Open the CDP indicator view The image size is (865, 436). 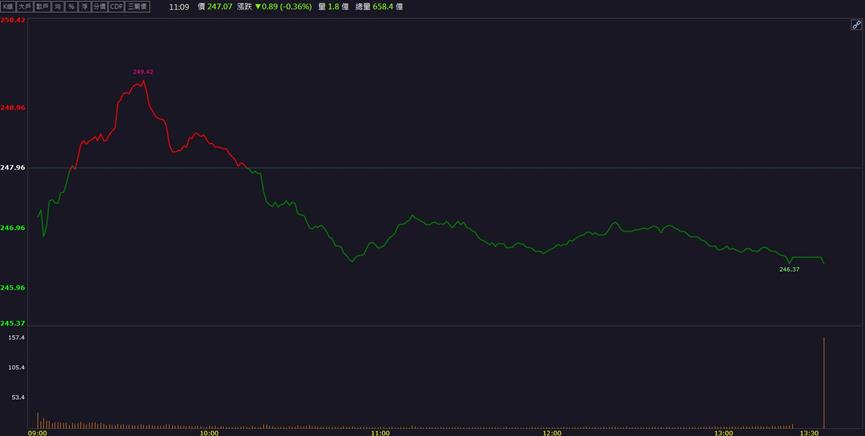(116, 7)
